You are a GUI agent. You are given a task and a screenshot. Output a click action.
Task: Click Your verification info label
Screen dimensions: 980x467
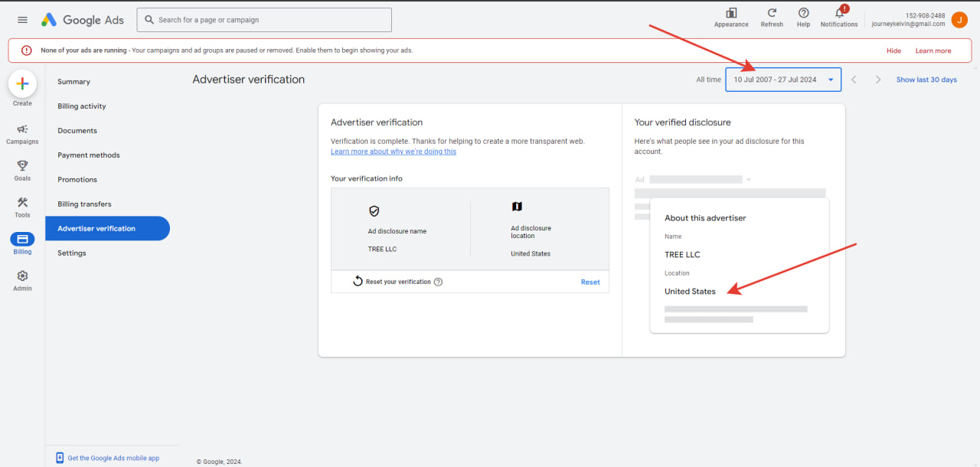click(x=367, y=178)
